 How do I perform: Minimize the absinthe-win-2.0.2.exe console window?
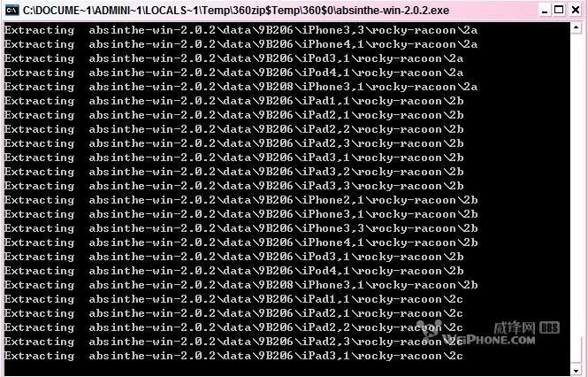tap(544, 10)
